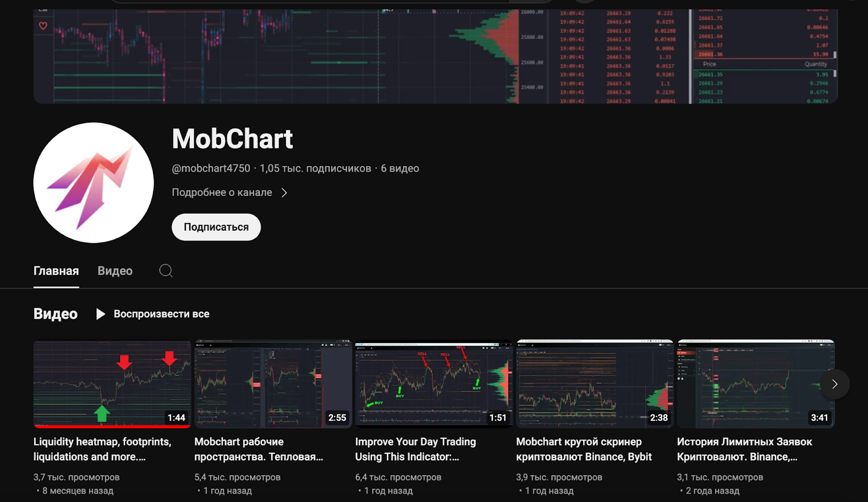Click the title Improve Your Day Trading Using This Indicator

tap(416, 449)
